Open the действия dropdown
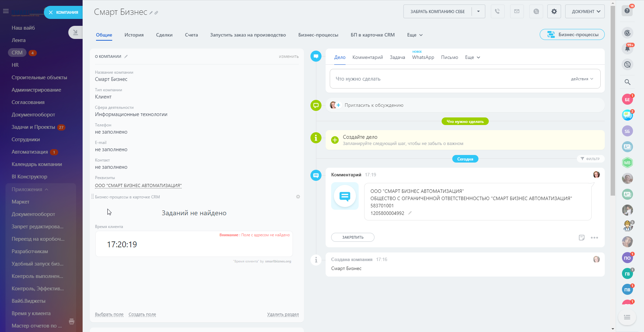 coord(582,79)
